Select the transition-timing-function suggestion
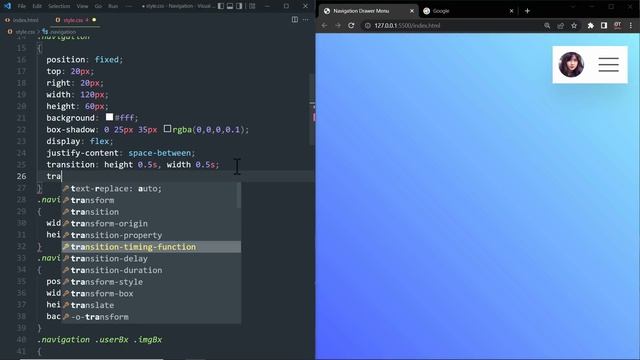 tap(151, 247)
